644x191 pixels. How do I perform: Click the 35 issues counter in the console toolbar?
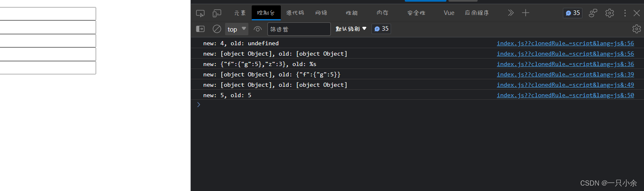[x=381, y=29]
